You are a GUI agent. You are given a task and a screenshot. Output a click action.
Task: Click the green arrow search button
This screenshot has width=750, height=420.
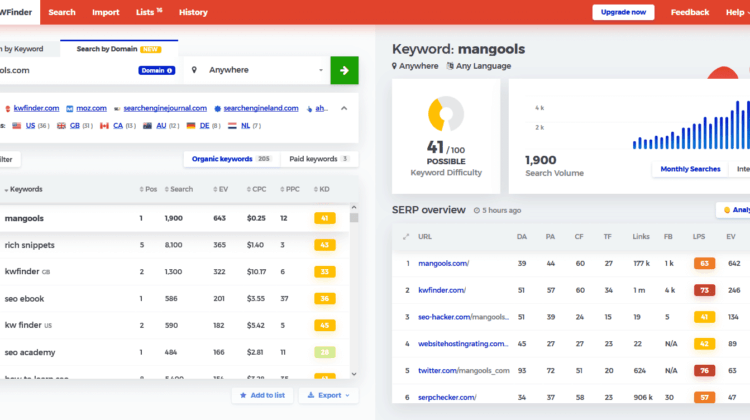pos(344,70)
